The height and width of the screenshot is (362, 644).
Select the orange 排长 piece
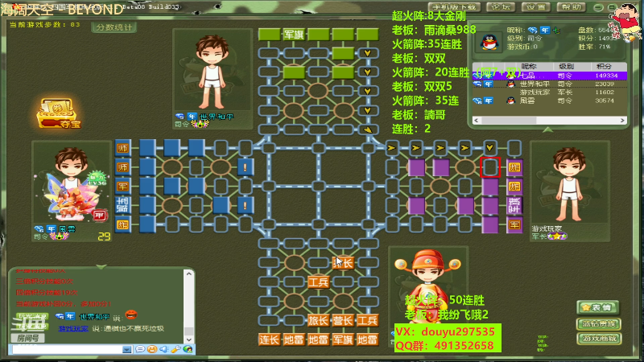coord(343,263)
